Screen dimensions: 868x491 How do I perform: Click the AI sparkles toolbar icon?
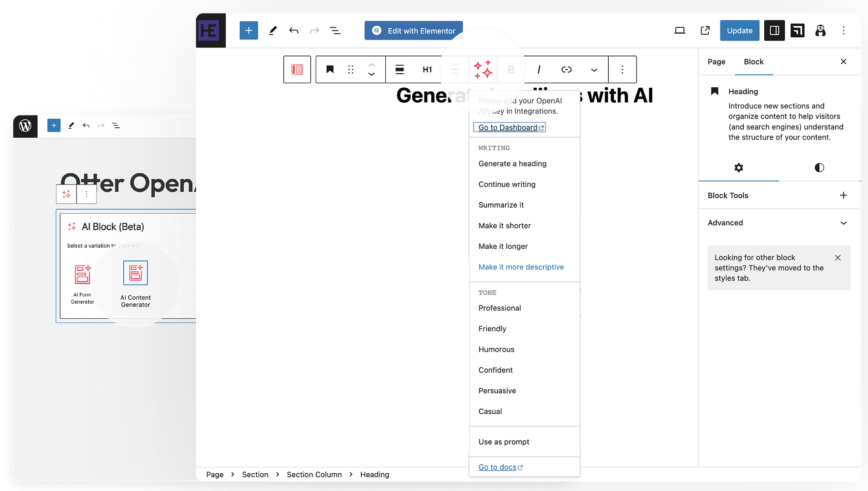click(x=483, y=70)
